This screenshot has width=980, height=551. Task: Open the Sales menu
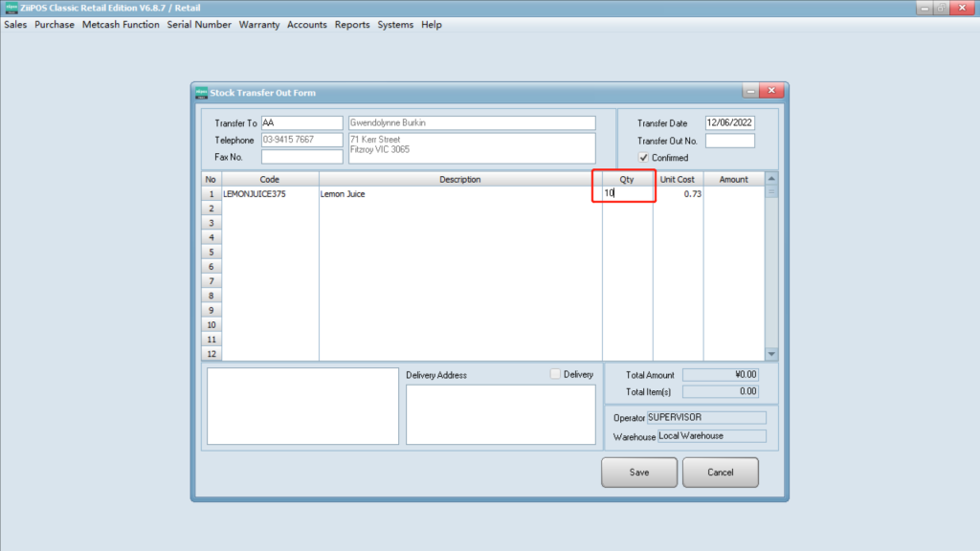click(15, 25)
